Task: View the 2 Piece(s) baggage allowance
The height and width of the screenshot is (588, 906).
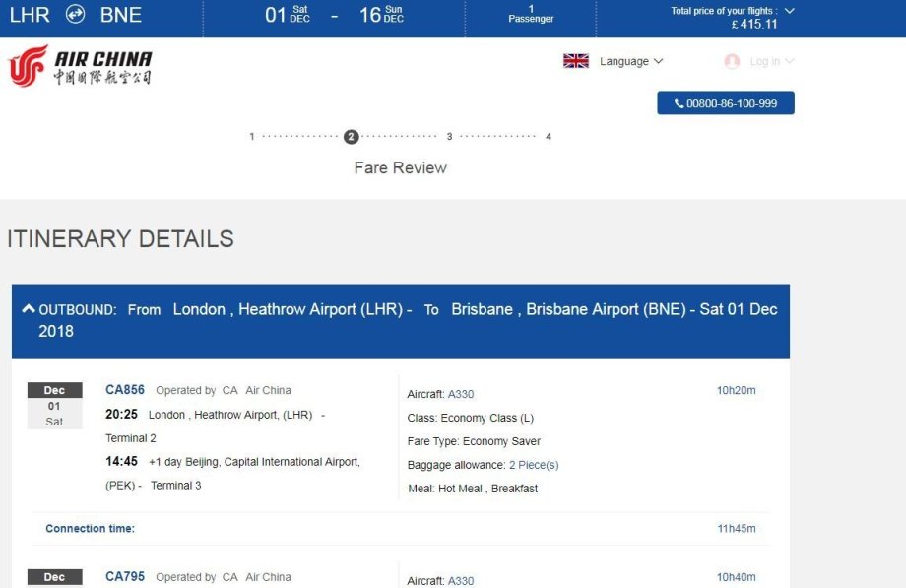Action: pyautogui.click(x=534, y=465)
